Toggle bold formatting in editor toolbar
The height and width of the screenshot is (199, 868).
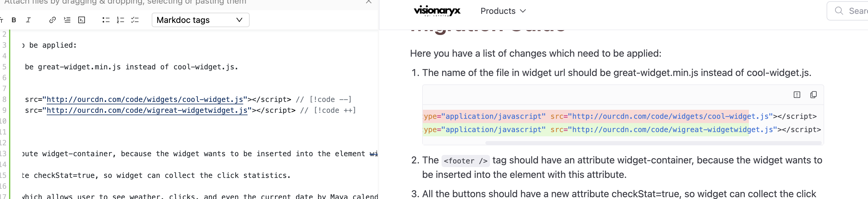[14, 20]
